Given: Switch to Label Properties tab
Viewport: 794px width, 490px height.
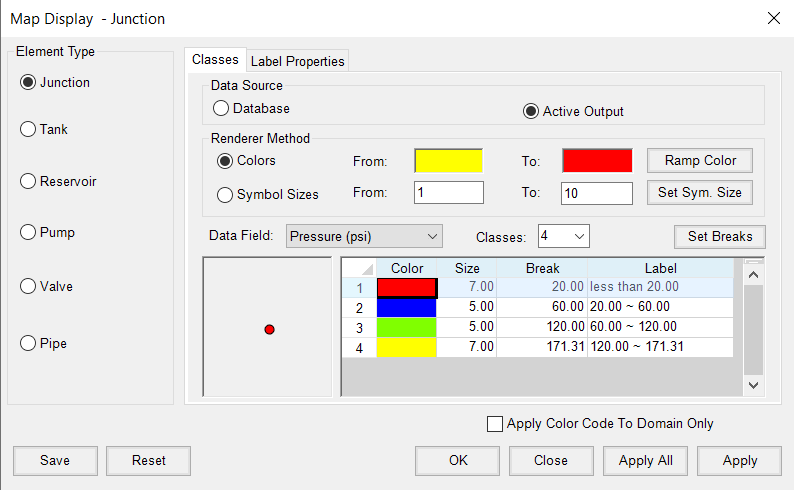Looking at the screenshot, I should (x=297, y=61).
